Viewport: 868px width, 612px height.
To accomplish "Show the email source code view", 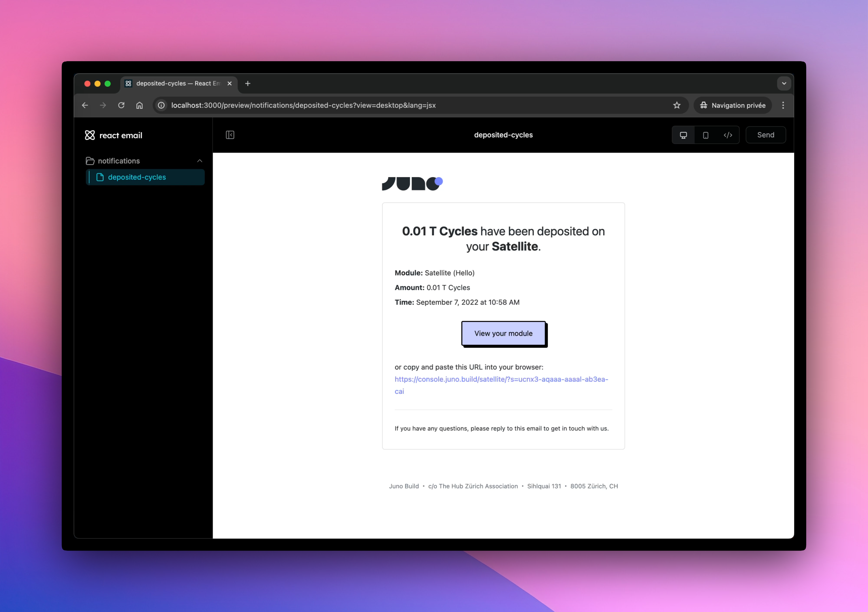I will 728,135.
